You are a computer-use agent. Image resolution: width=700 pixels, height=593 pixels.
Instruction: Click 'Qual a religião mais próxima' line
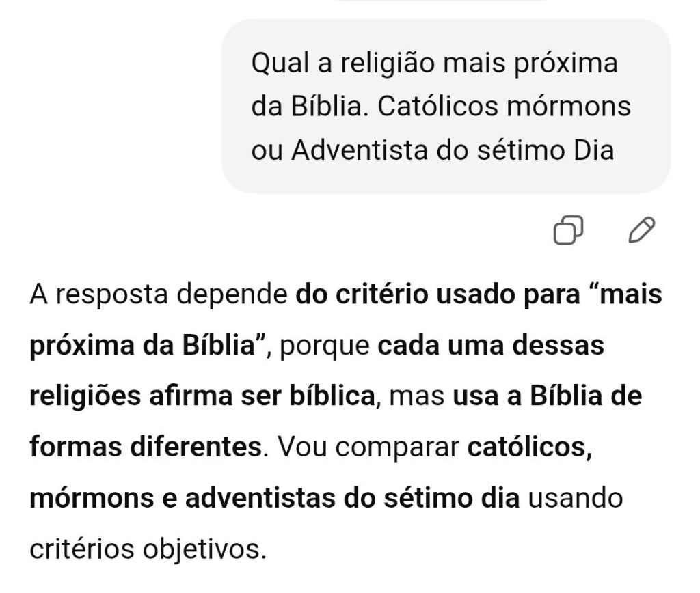click(435, 64)
